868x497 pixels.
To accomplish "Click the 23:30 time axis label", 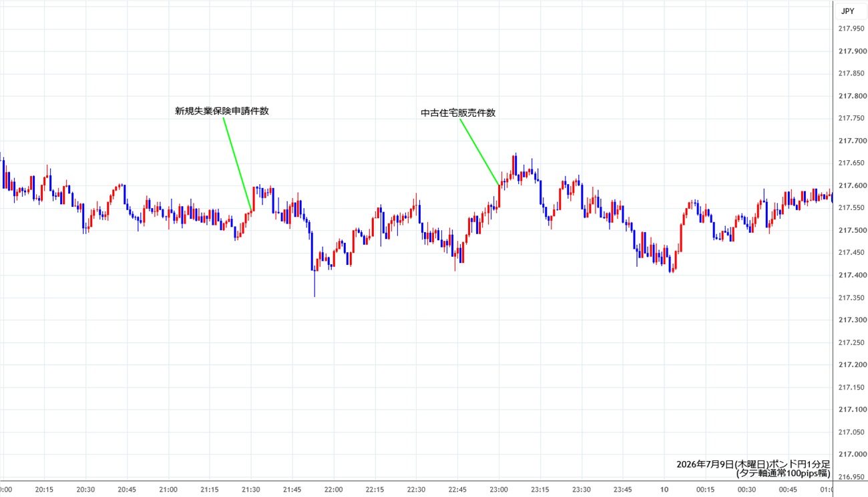I will 582,489.
